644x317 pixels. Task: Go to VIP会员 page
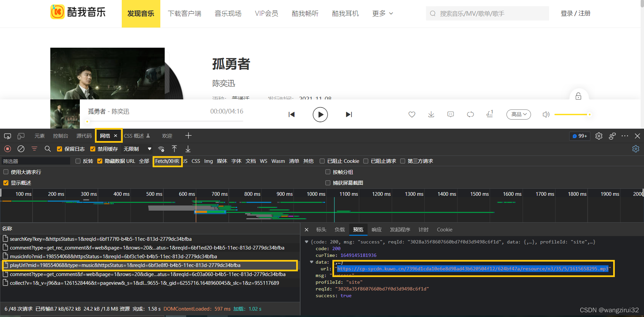tap(266, 13)
